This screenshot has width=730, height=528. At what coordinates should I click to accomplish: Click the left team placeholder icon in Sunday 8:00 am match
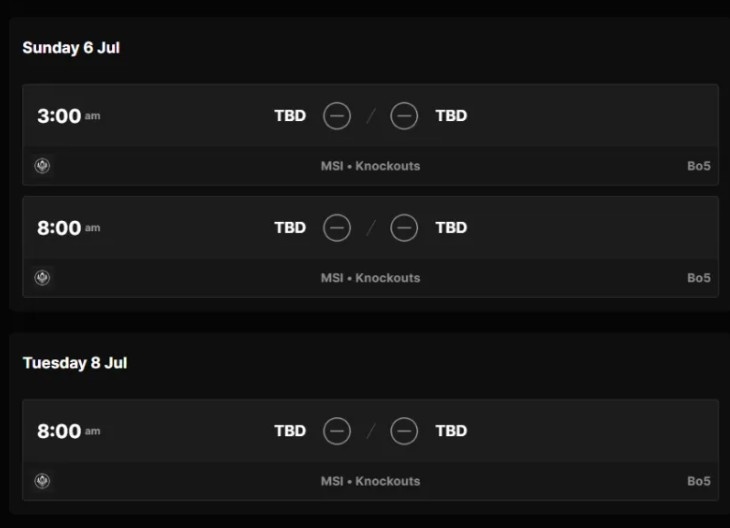[337, 228]
